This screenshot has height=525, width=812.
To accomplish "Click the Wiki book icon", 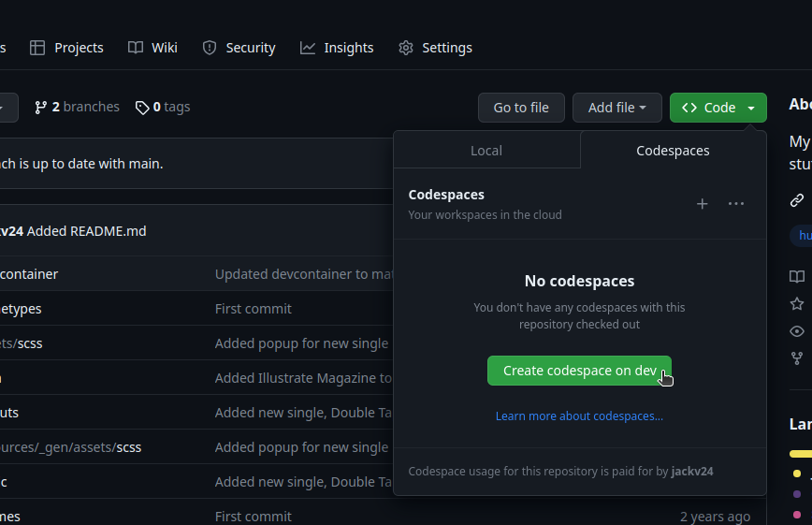I will point(136,48).
